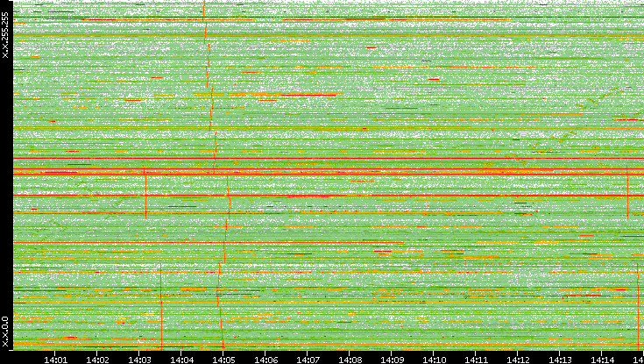Click the 14:10 time axis label
Viewport: 644px width, 364px height.
(x=434, y=360)
